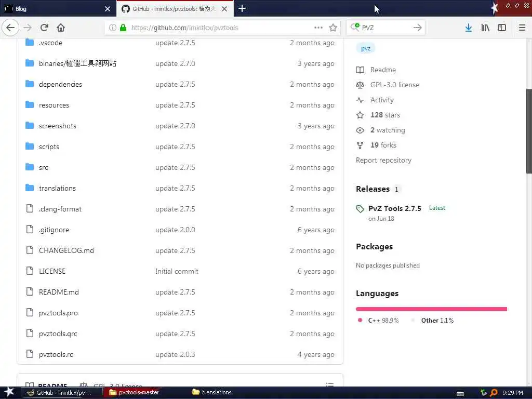Open the src folder

coord(44,167)
